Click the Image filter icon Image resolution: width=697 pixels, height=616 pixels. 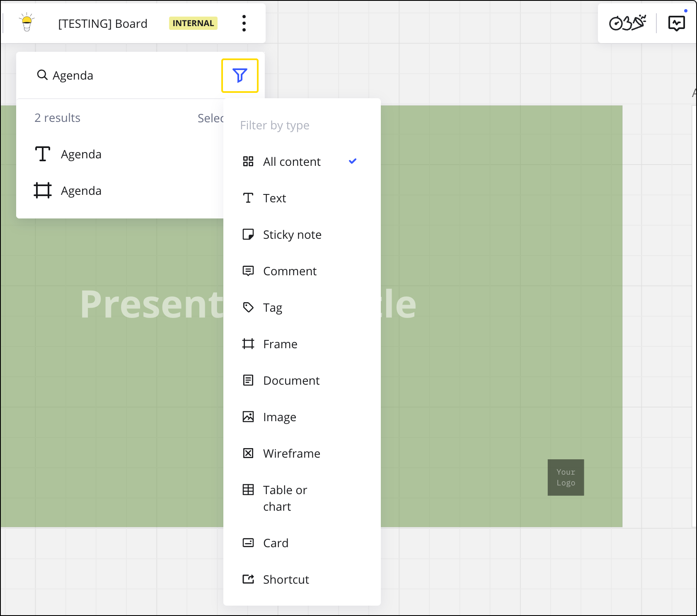tap(248, 417)
